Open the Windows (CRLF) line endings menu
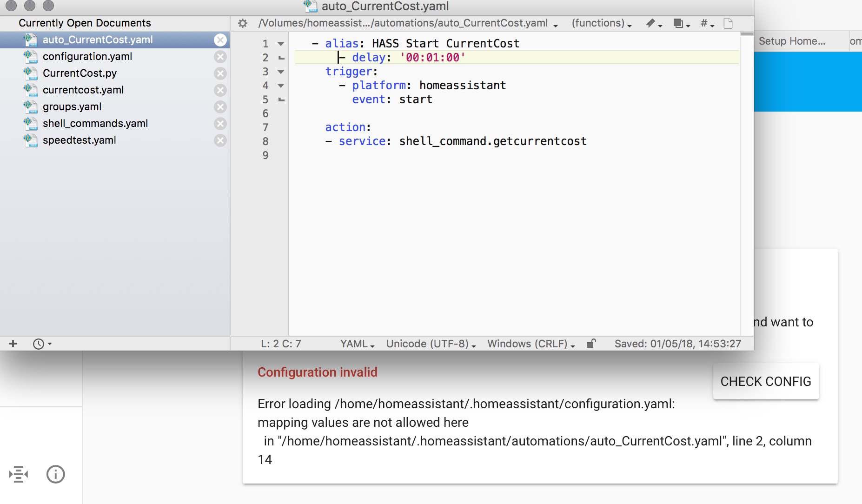The image size is (862, 504). coord(531,344)
